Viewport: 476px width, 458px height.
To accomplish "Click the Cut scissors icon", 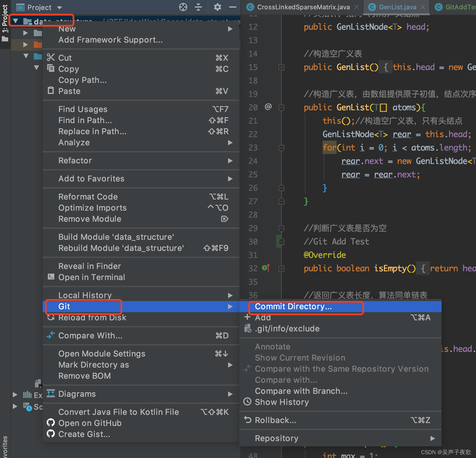I will (x=51, y=57).
